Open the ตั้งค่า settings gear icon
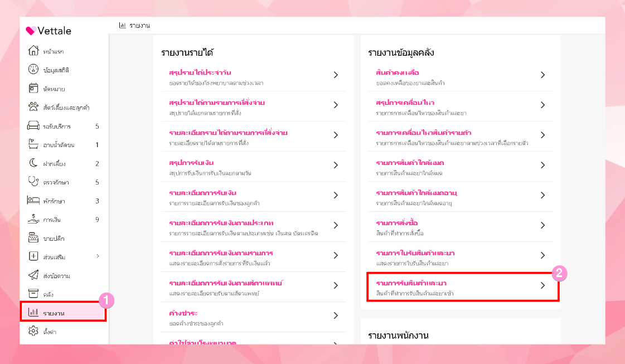The width and height of the screenshot is (625, 364). pyautogui.click(x=33, y=332)
